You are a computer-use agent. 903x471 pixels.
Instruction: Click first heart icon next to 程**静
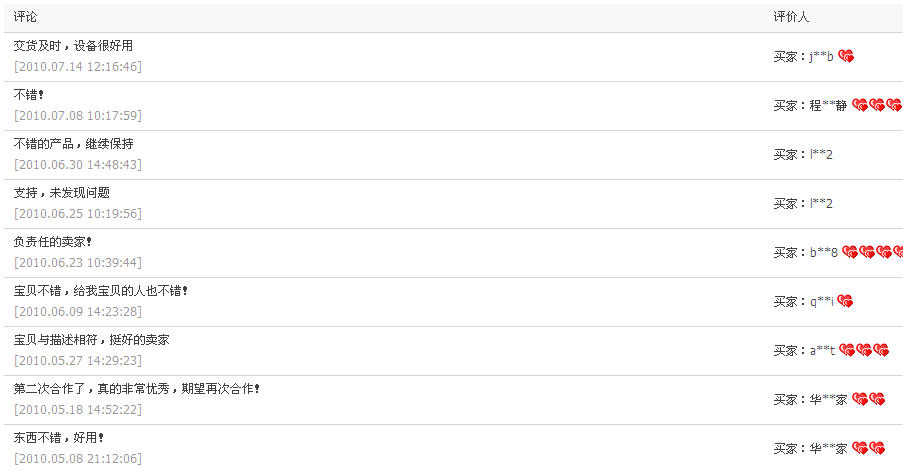pyautogui.click(x=860, y=105)
